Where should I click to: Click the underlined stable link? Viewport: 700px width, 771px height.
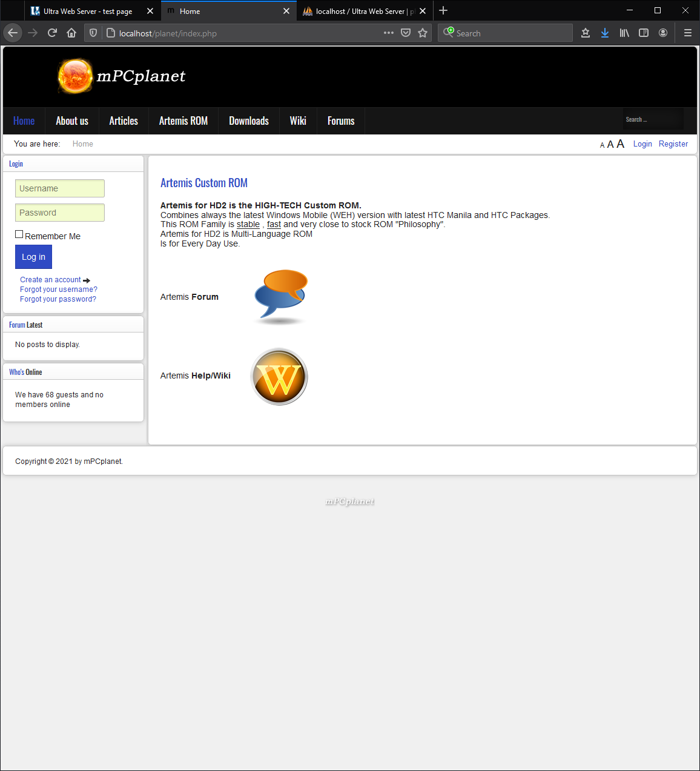pos(248,224)
